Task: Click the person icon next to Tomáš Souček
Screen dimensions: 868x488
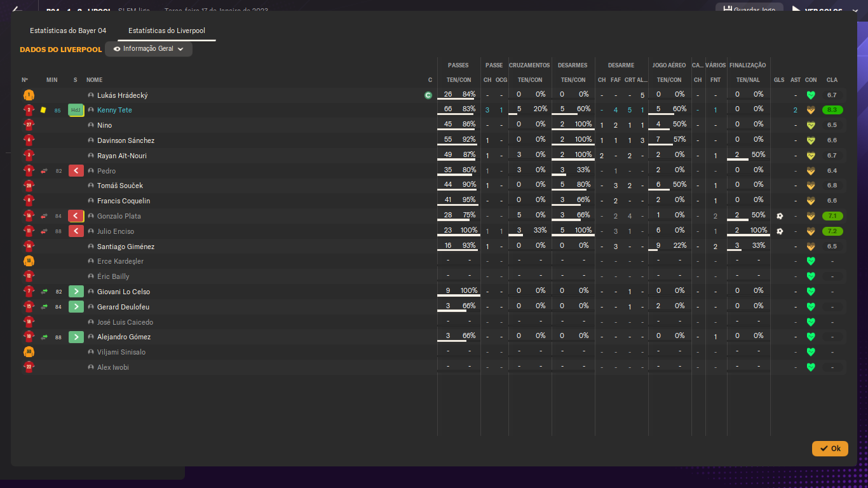Action: pyautogui.click(x=91, y=186)
